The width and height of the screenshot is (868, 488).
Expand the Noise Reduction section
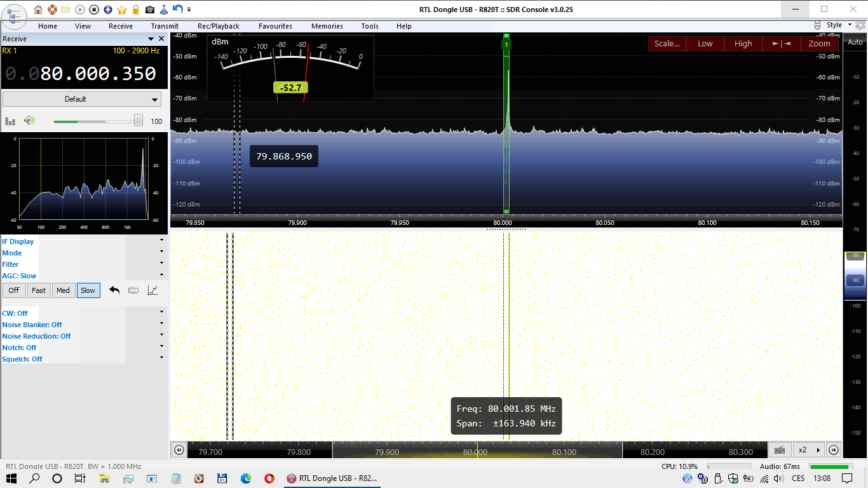pyautogui.click(x=161, y=335)
